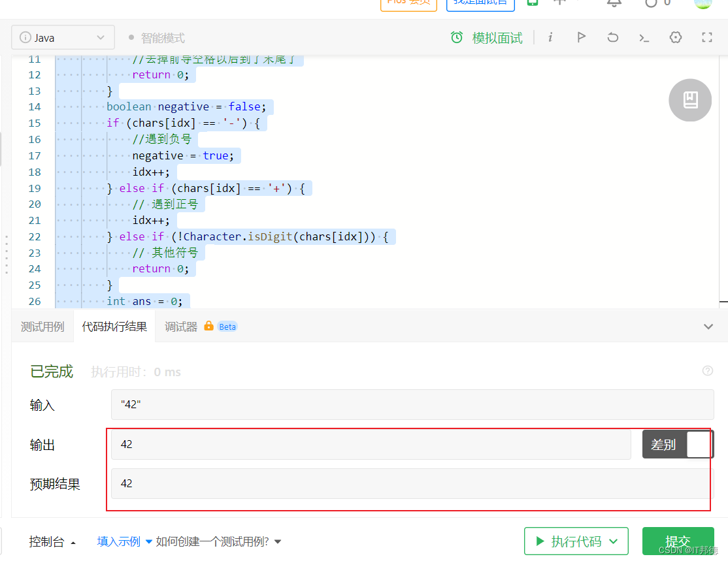The width and height of the screenshot is (728, 561).
Task: Click the panel resize handle dots
Action: tap(7, 254)
